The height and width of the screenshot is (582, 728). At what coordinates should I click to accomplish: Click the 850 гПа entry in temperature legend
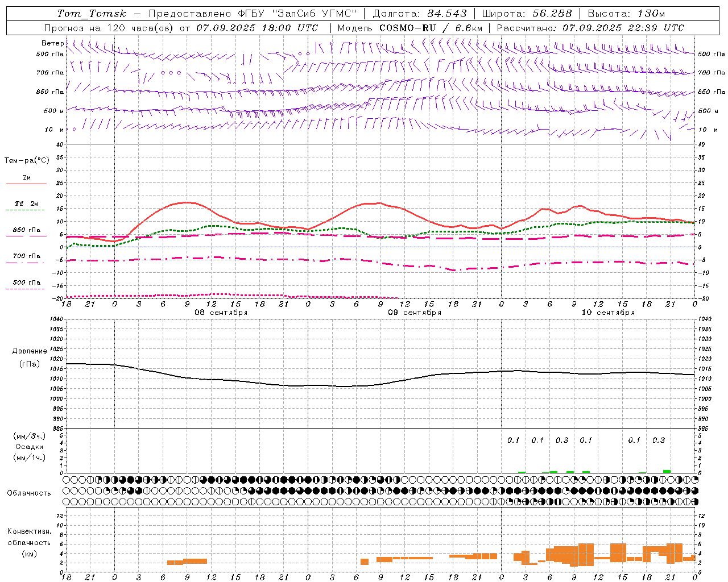[27, 230]
